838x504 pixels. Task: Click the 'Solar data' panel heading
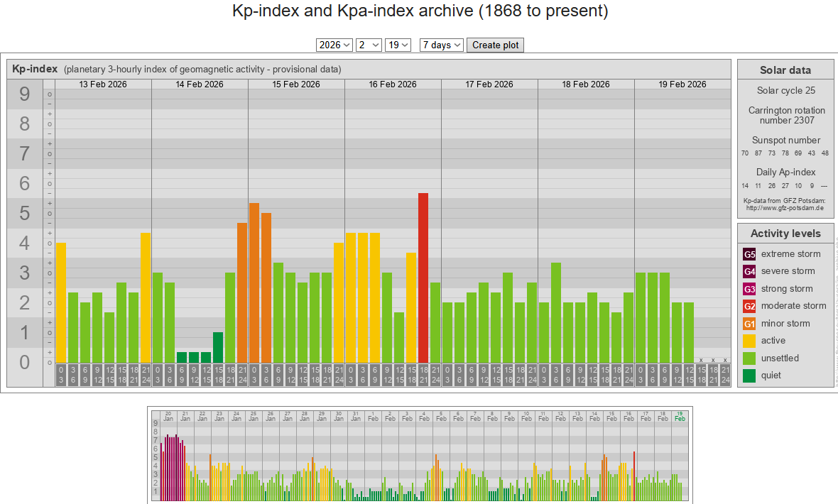785,70
